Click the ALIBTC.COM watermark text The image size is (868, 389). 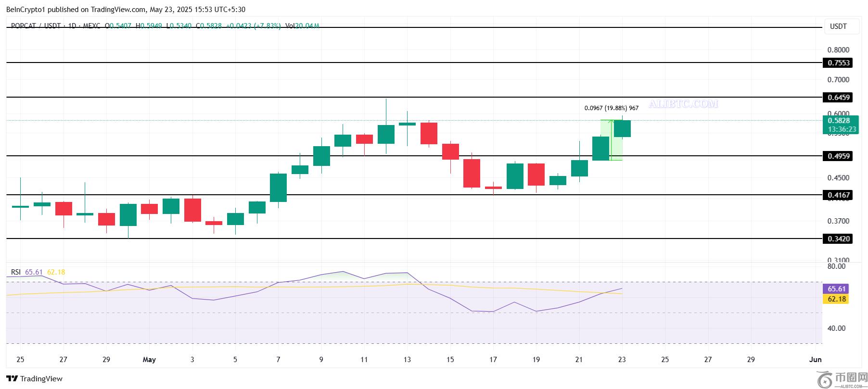coord(683,104)
